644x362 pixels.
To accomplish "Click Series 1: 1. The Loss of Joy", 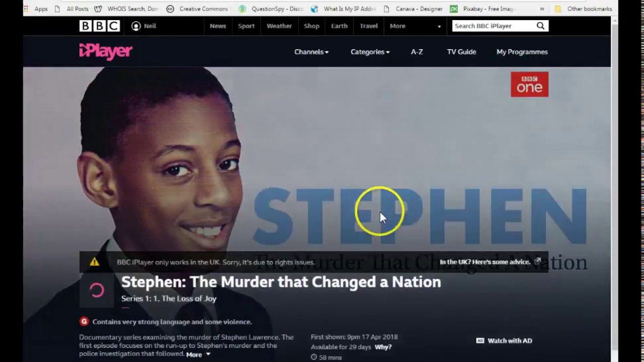I will [169, 298].
